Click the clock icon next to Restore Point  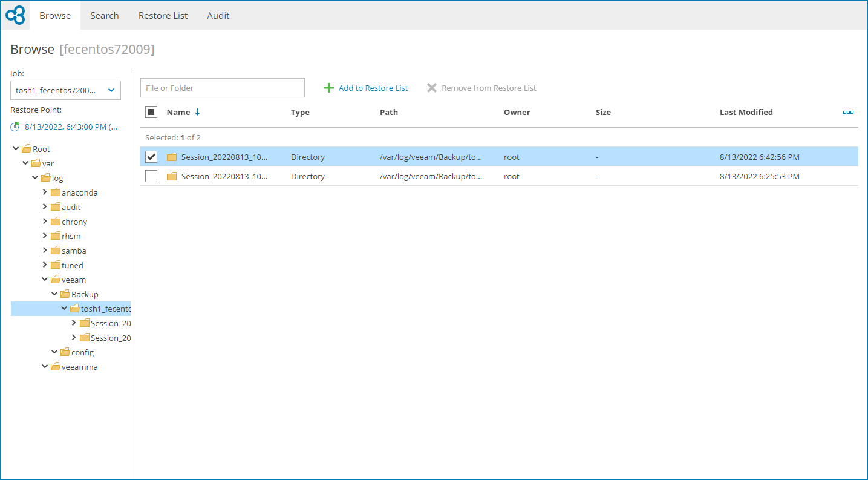15,126
